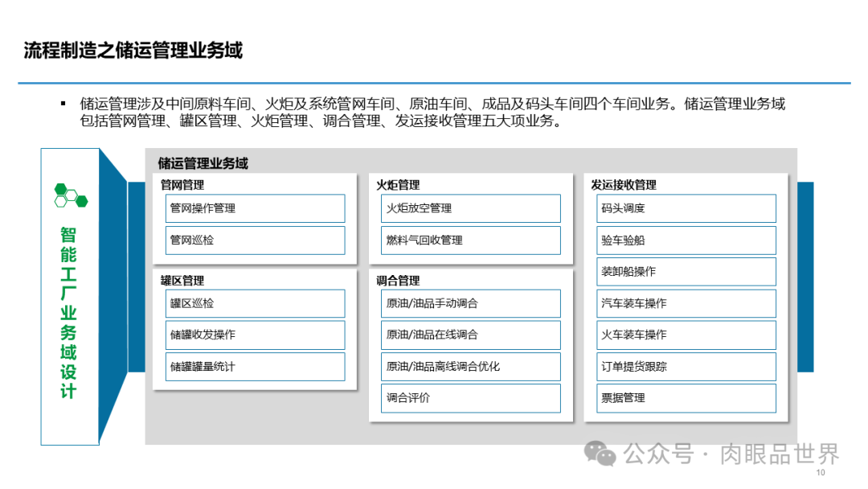868x489 pixels.
Task: Click the 储罐罐量统计 box
Action: click(256, 367)
